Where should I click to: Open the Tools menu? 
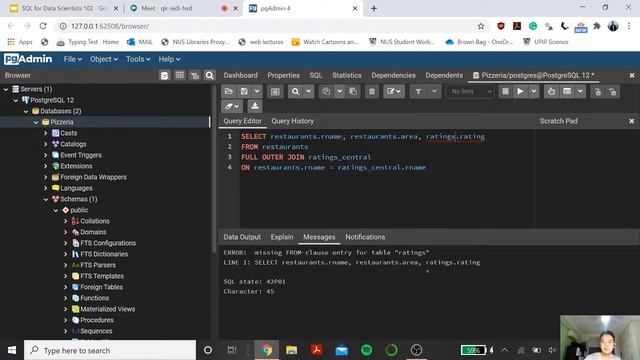pyautogui.click(x=138, y=59)
